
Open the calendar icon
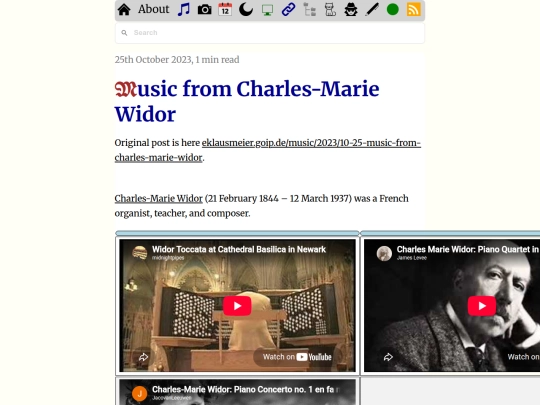pos(225,9)
